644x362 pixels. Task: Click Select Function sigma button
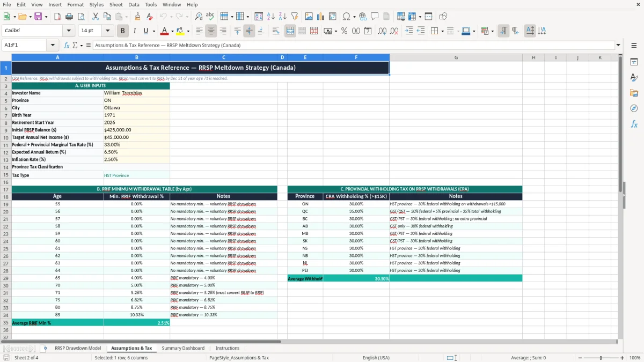75,45
